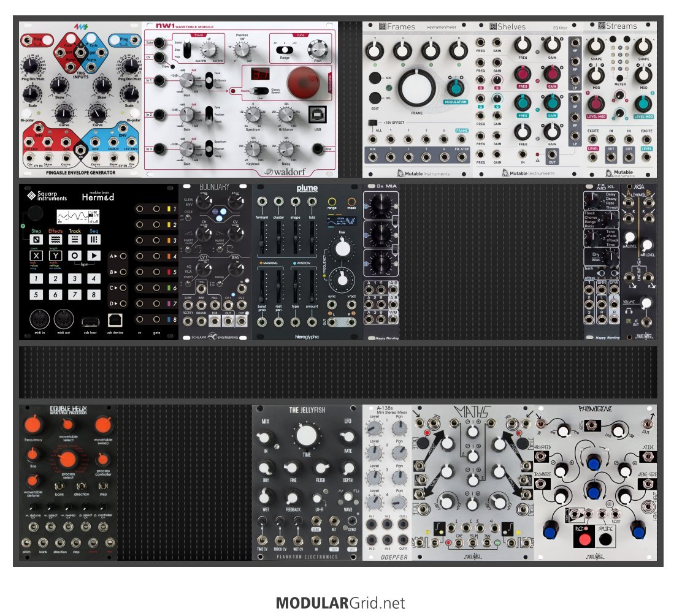Push the blue Ping button on the envelope generator
The width and height of the screenshot is (682, 616).
coord(115,40)
